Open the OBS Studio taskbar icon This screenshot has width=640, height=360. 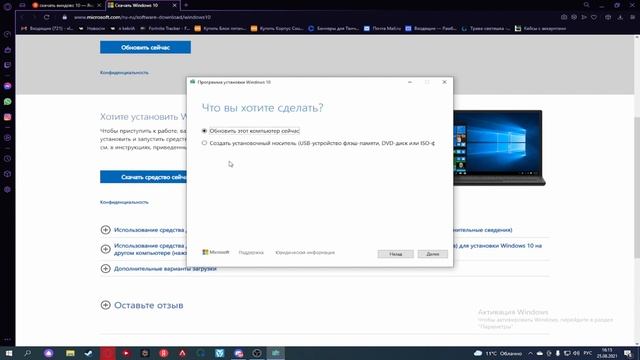pyautogui.click(x=257, y=353)
